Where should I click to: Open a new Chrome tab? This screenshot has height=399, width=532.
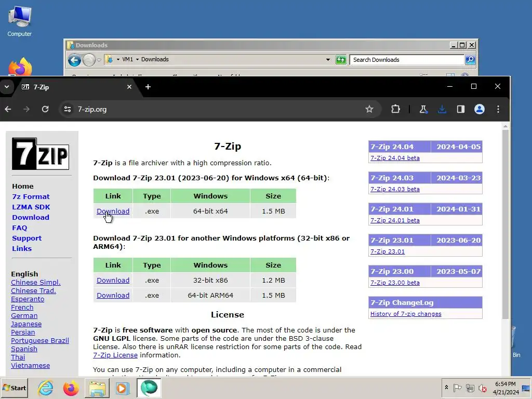[148, 87]
